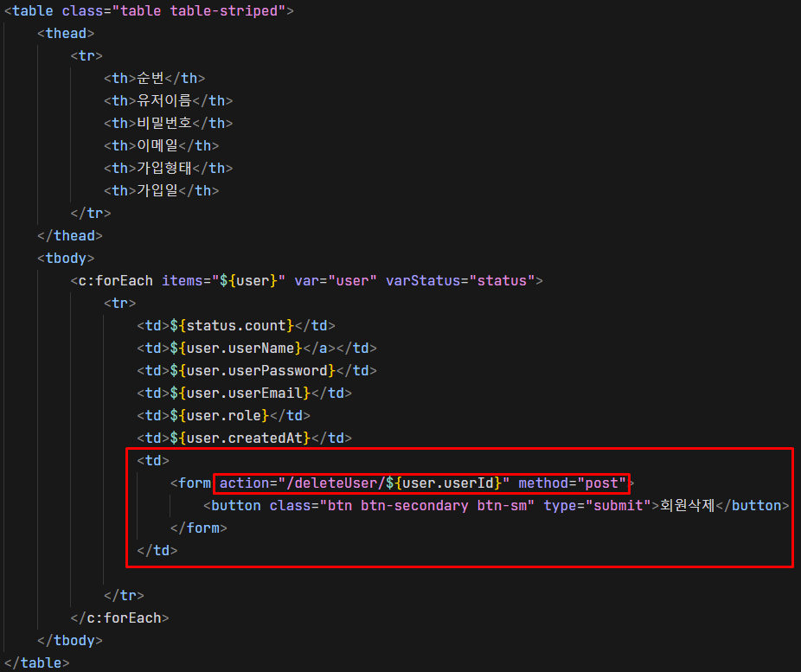Click the closing thead tag
The image size is (801, 672).
point(70,235)
